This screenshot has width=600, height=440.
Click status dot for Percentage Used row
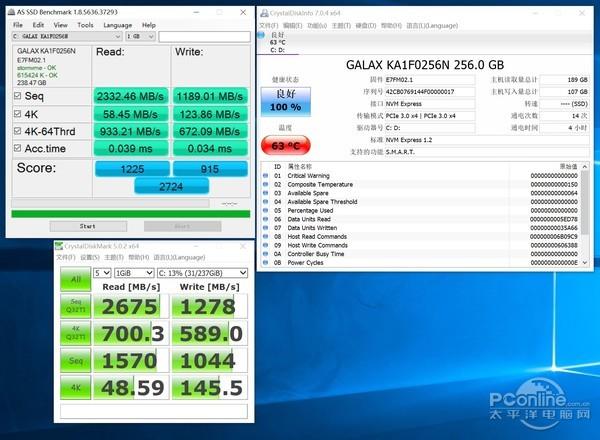click(266, 210)
